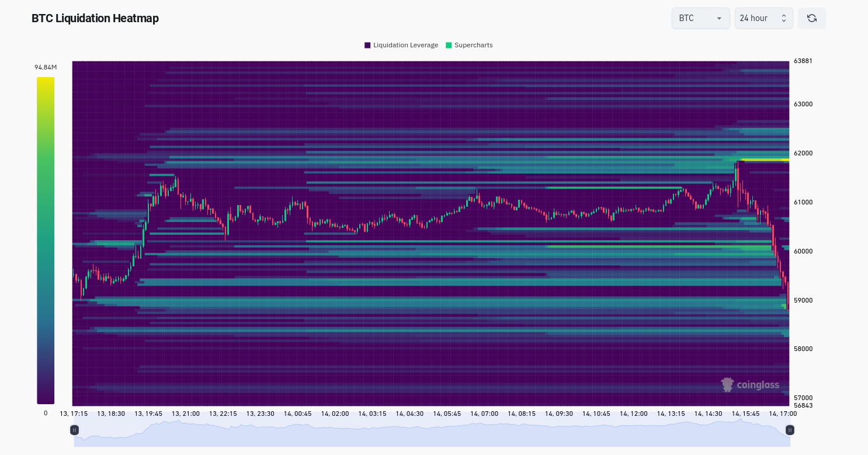Image resolution: width=868 pixels, height=455 pixels.
Task: Click the refresh icon button
Action: click(x=811, y=18)
